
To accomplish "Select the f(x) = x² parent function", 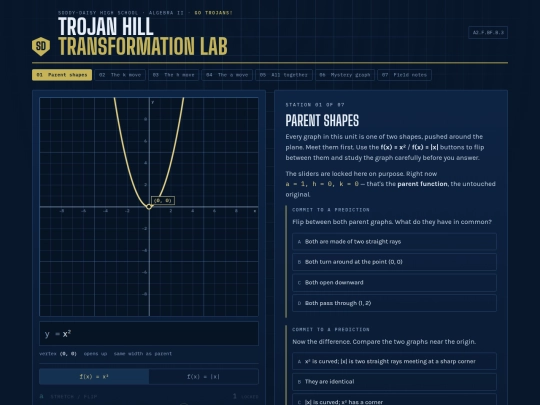I will point(94,376).
